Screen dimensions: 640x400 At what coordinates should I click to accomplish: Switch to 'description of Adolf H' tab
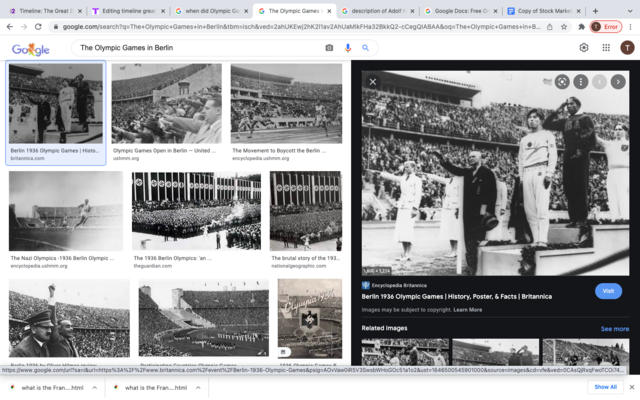click(378, 11)
